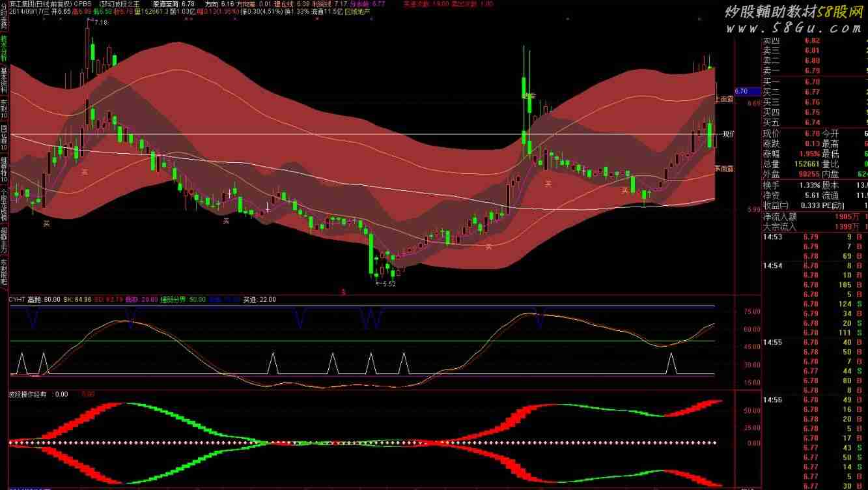Click the 分水岭 6.77 readout

pyautogui.click(x=367, y=3)
